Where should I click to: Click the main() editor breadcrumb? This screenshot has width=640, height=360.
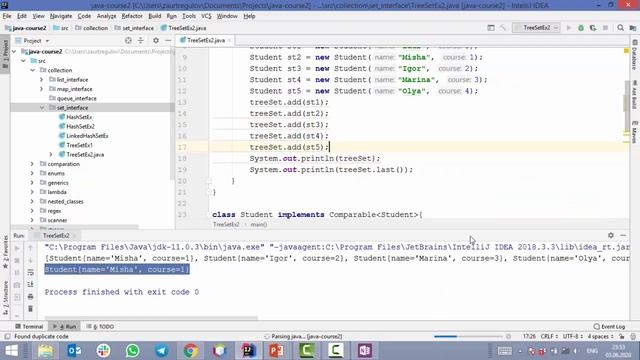tap(258, 224)
